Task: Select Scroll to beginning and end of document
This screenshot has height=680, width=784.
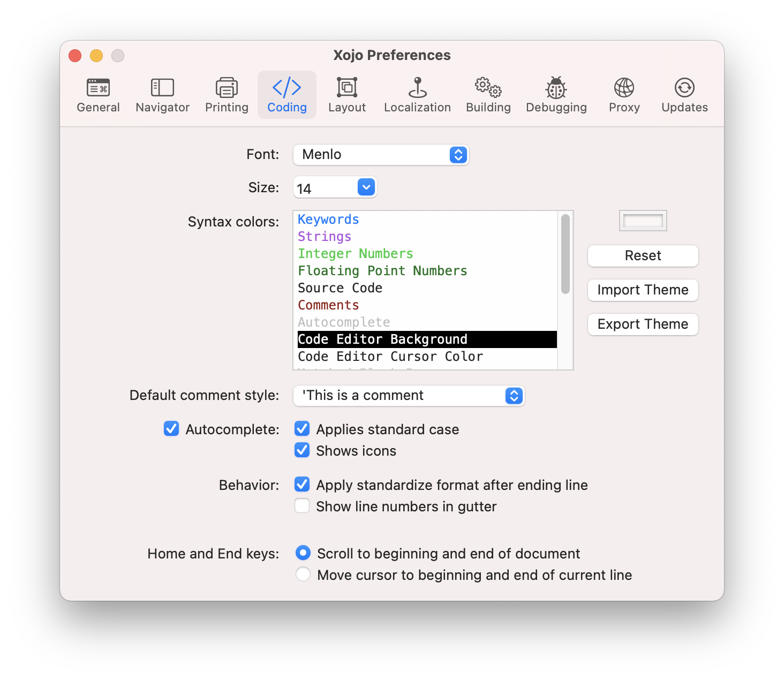Action: 303,553
